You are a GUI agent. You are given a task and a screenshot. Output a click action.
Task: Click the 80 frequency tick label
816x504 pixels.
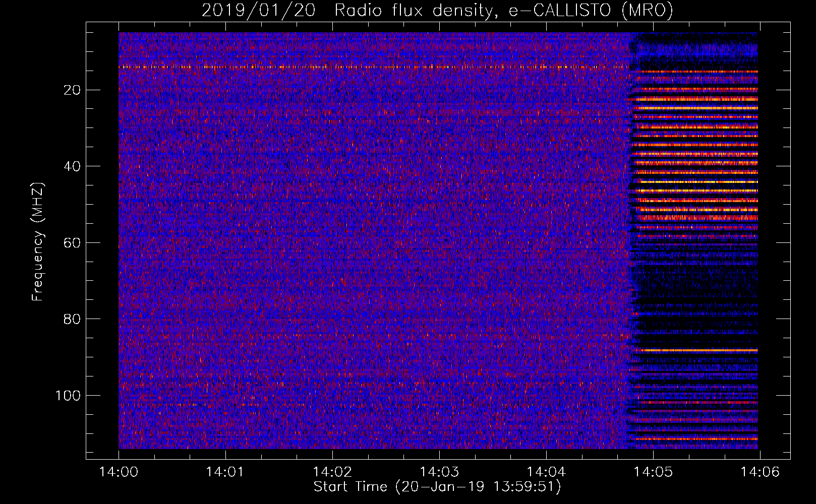(x=72, y=319)
